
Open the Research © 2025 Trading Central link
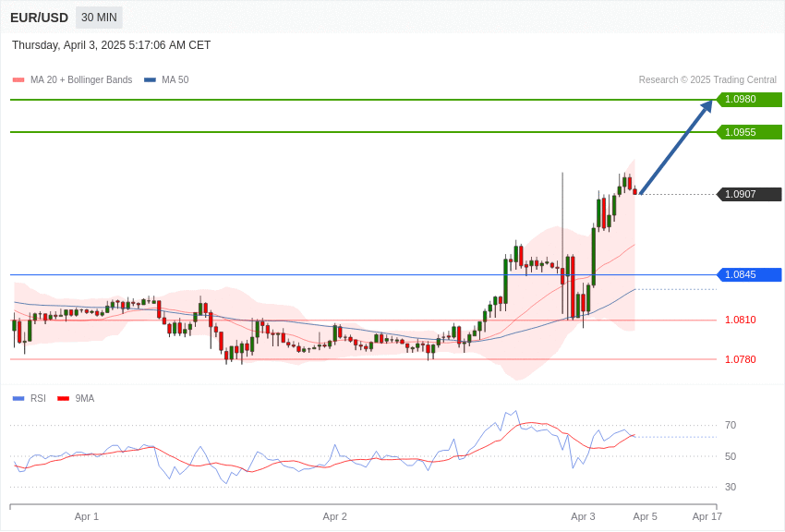pyautogui.click(x=707, y=80)
